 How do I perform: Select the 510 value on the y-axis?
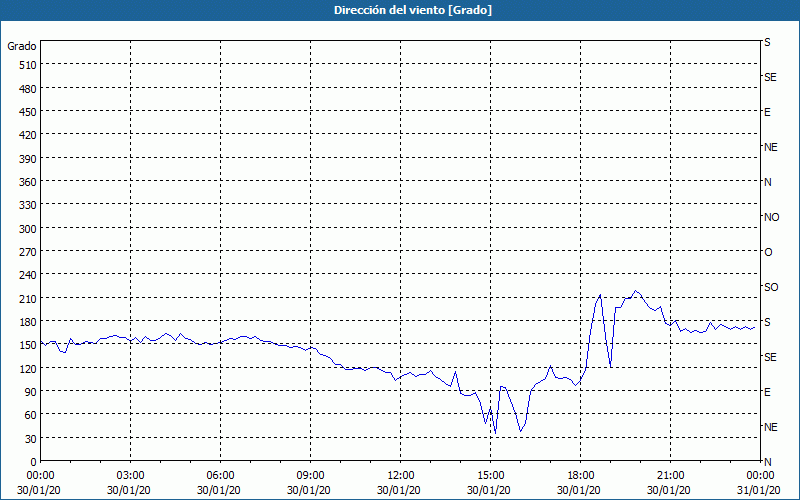point(28,65)
